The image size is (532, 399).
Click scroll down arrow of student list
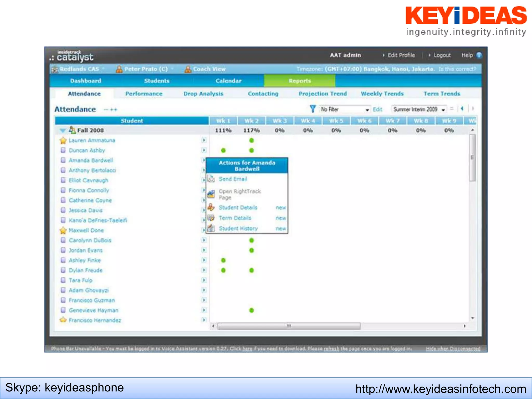pyautogui.click(x=473, y=318)
